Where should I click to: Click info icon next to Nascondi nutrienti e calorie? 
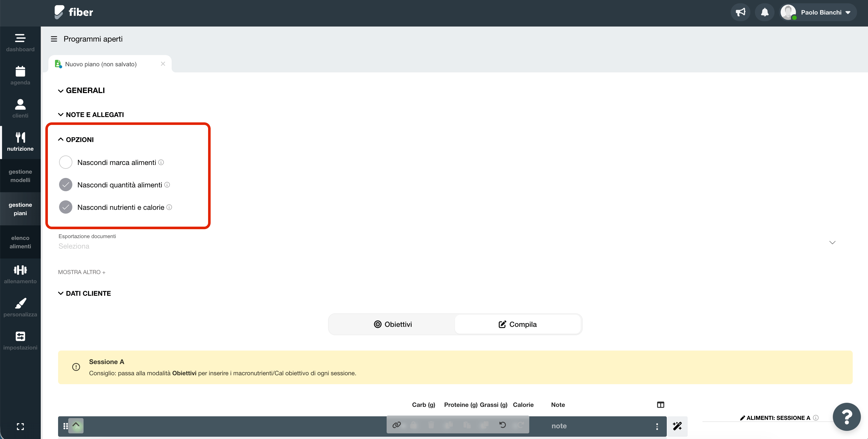coord(169,207)
